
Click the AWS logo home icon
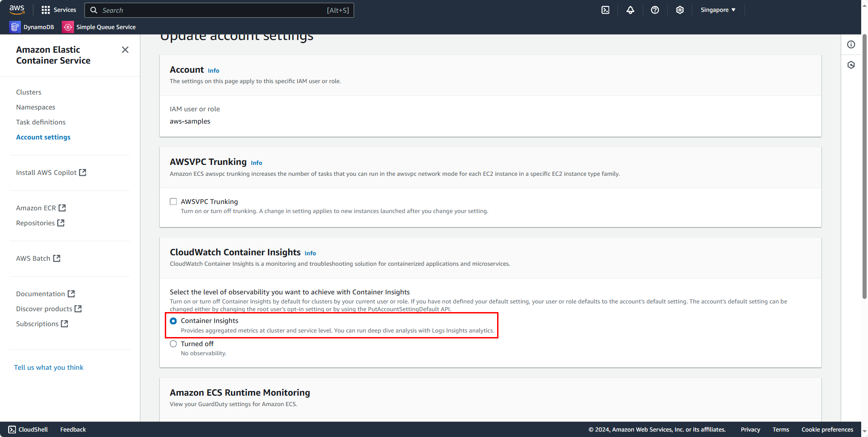tap(17, 10)
